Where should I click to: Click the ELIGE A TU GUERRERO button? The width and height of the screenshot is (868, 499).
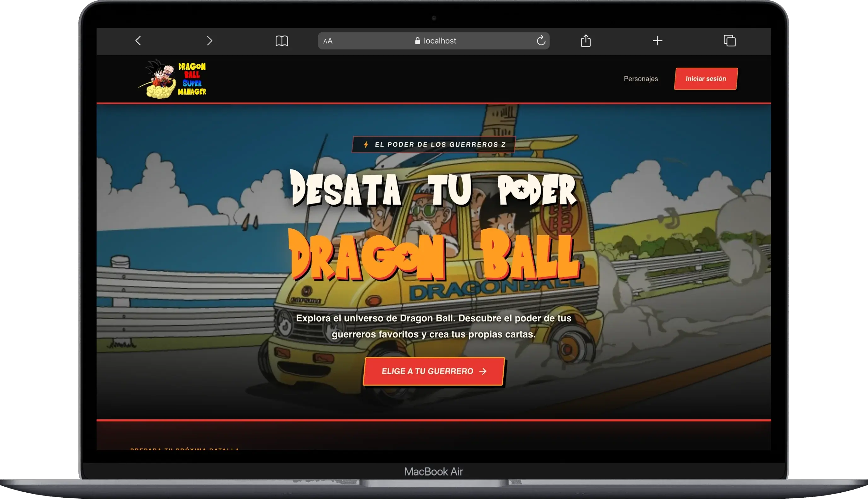point(434,371)
